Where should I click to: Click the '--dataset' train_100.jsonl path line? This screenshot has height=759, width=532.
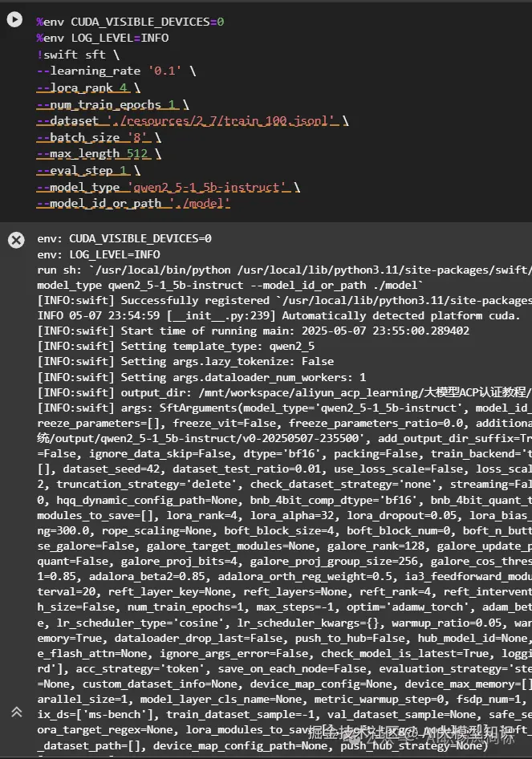point(193,120)
